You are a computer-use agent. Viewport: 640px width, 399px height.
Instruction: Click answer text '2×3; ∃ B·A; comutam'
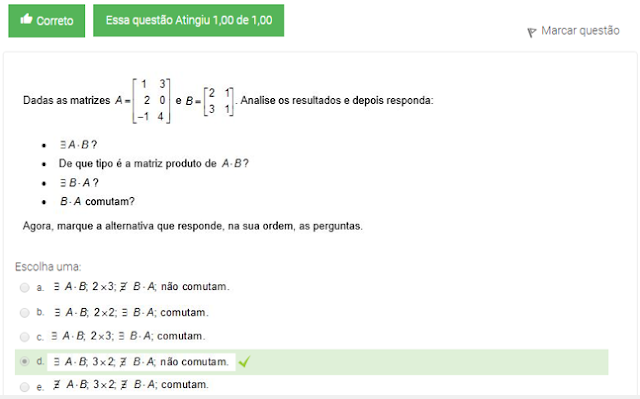click(x=147, y=336)
